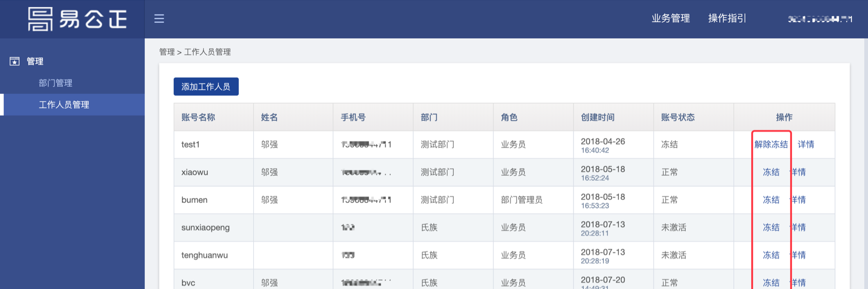Screen dimensions: 868x289
Task: Collapse the 管理 sidebar section
Action: coord(35,61)
